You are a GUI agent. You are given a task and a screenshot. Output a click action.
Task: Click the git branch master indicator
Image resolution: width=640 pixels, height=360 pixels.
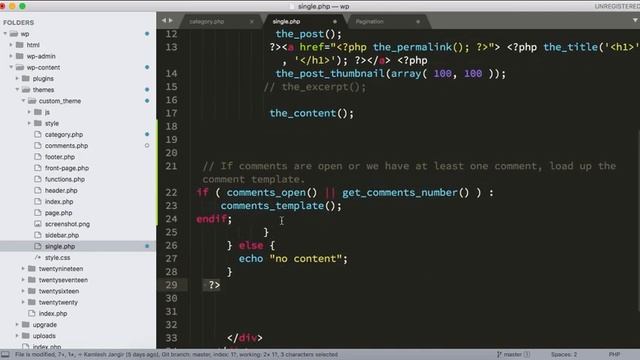[x=513, y=354]
